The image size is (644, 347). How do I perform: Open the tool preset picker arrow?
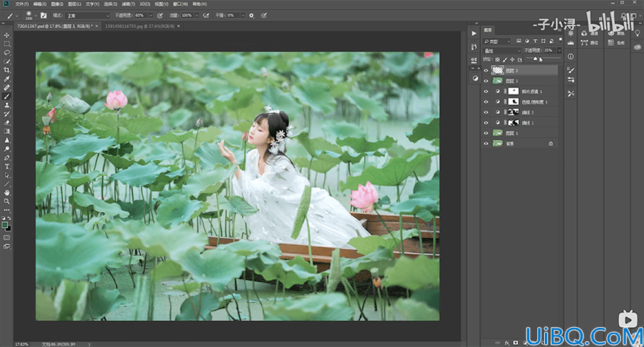point(16,16)
